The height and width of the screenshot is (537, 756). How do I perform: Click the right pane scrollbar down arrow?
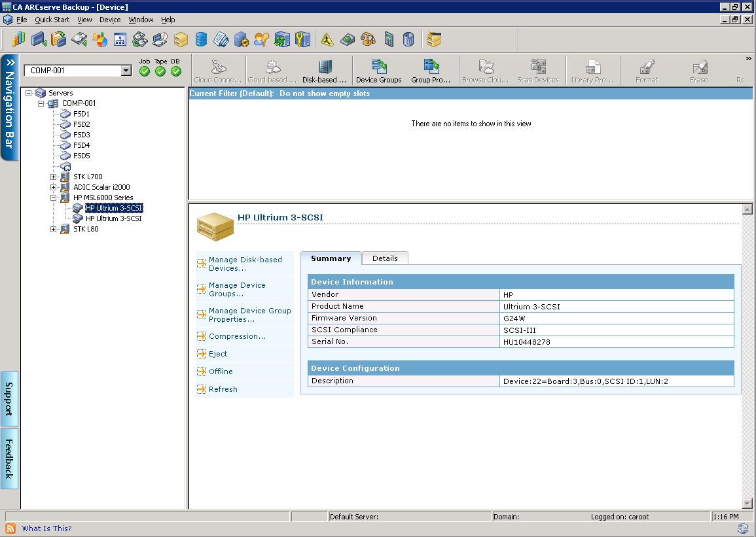pos(747,504)
